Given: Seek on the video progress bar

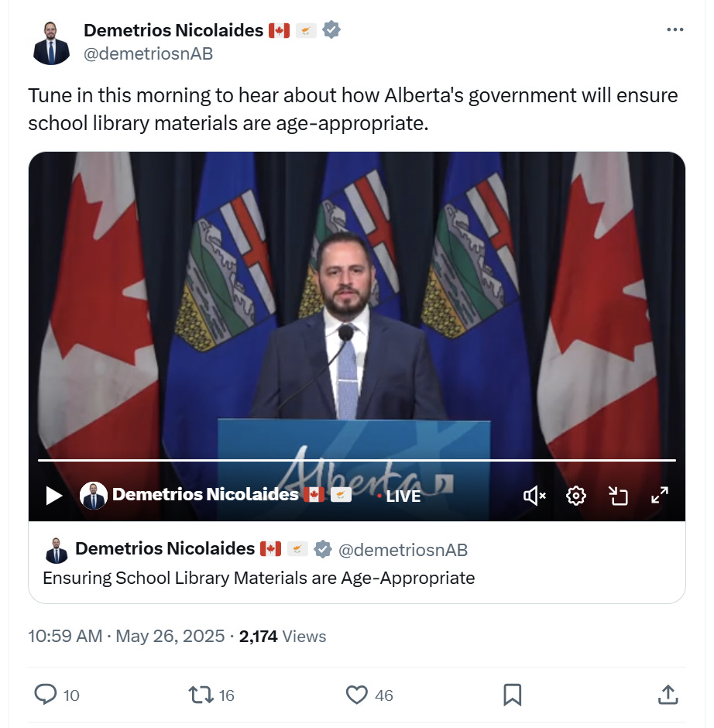Looking at the screenshot, I should 356,460.
